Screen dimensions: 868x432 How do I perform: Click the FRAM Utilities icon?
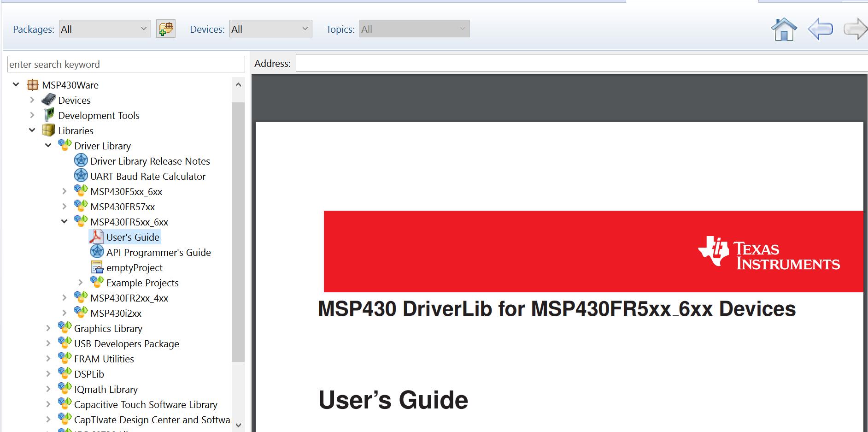coord(65,358)
